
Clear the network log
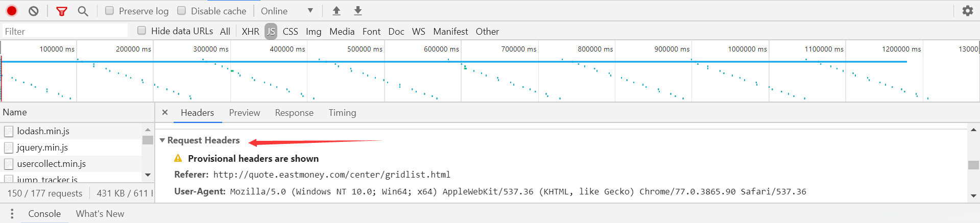coord(34,11)
